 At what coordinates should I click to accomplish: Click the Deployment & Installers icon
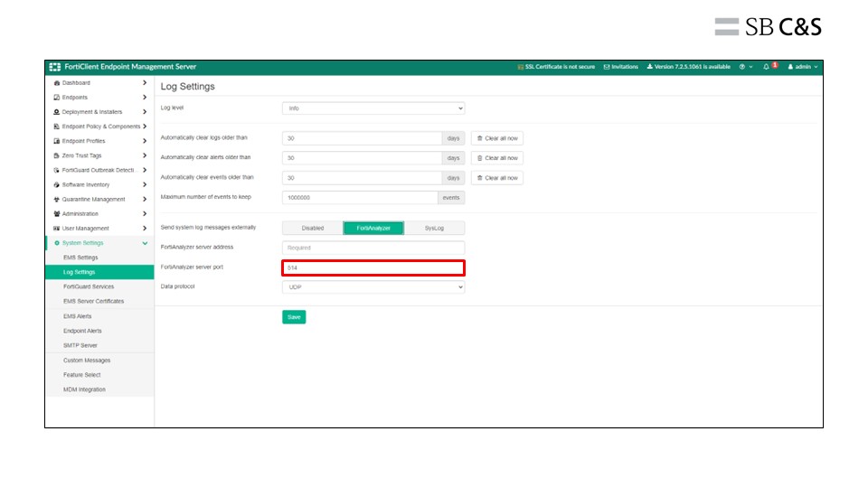56,112
